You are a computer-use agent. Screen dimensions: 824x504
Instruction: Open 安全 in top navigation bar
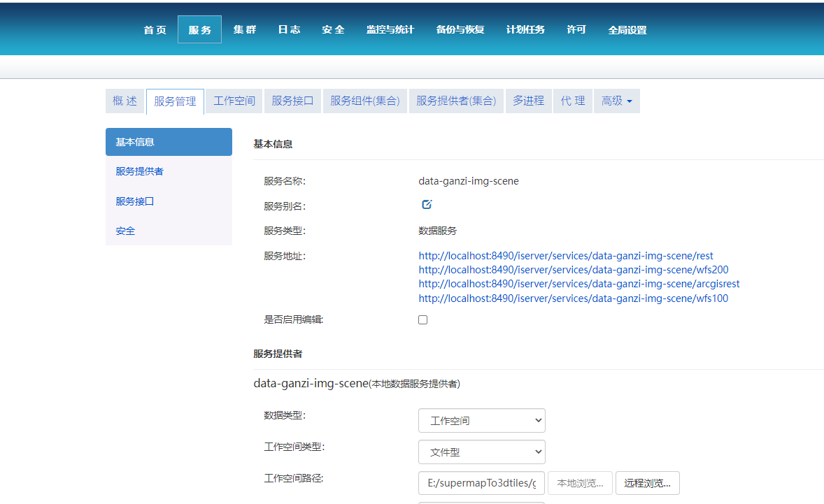333,30
